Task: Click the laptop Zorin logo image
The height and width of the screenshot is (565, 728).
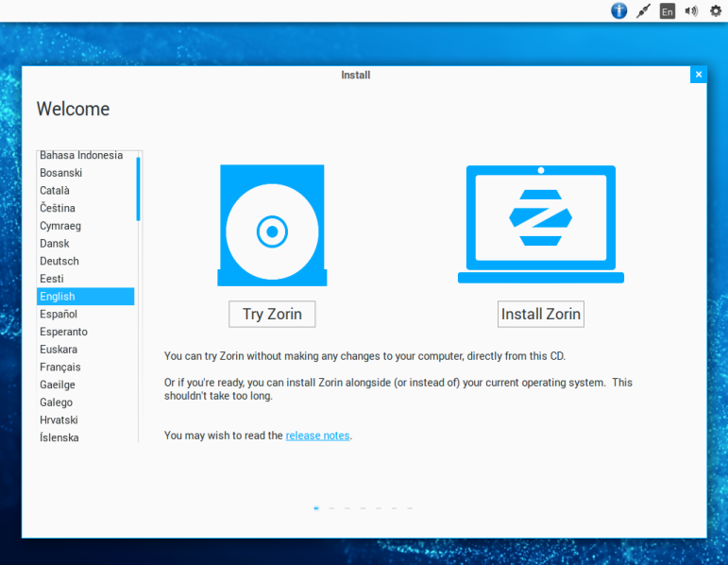Action: [540, 224]
